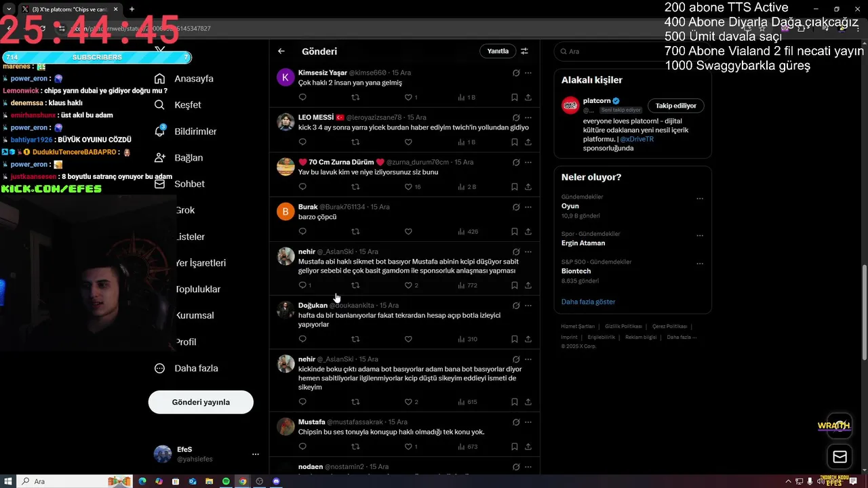Click Daha fazla göster under trends

tap(588, 302)
